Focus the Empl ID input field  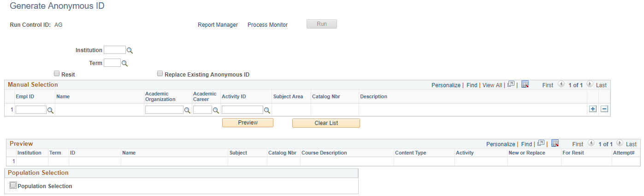[x=31, y=110]
